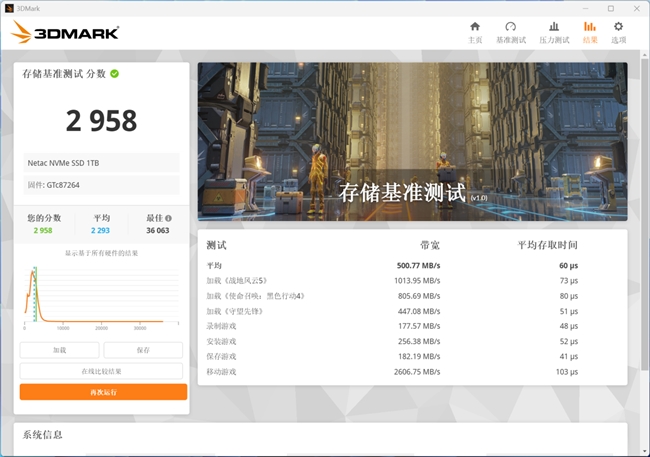Click the Netac NVMe SSD 1TB text

pyautogui.click(x=63, y=163)
